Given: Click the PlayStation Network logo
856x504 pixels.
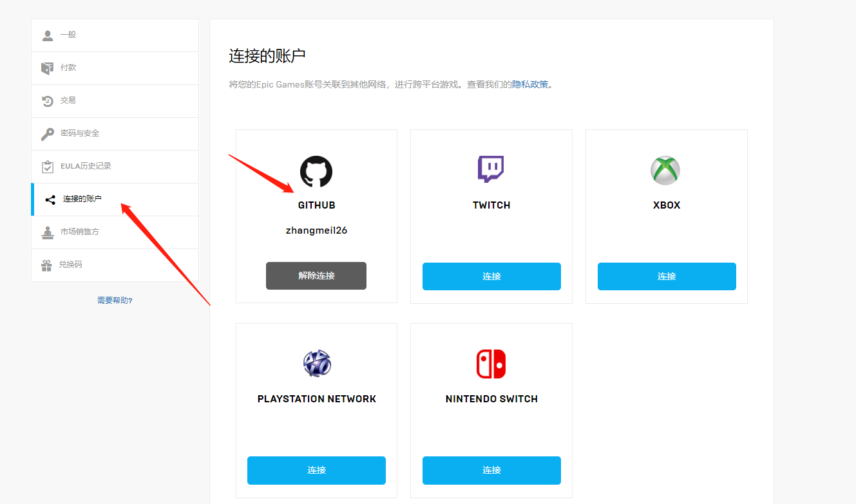Looking at the screenshot, I should [x=317, y=364].
